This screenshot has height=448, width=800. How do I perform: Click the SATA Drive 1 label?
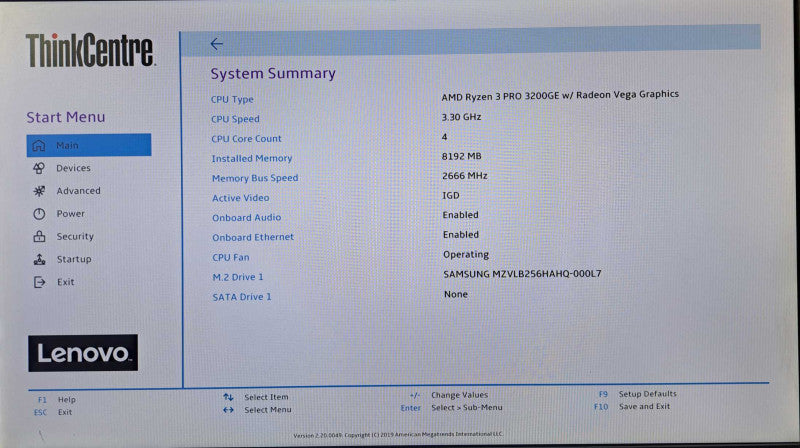point(242,297)
